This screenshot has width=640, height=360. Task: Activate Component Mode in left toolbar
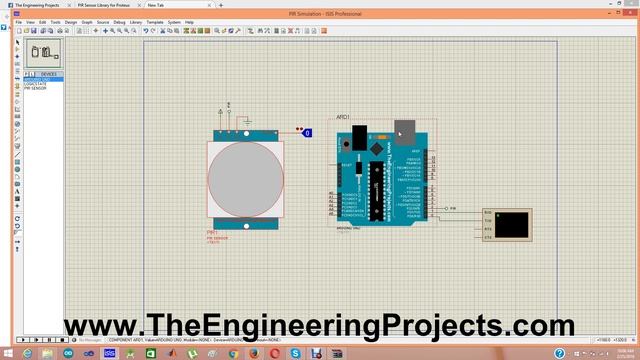tap(17, 49)
